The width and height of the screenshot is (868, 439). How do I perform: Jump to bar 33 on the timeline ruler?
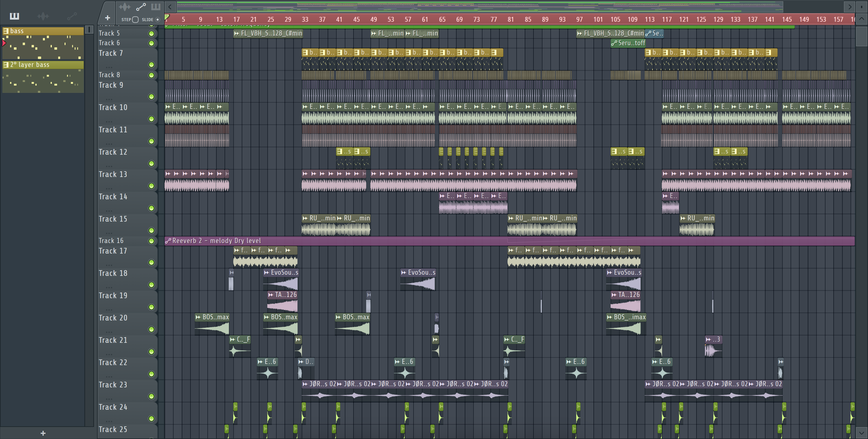click(305, 20)
